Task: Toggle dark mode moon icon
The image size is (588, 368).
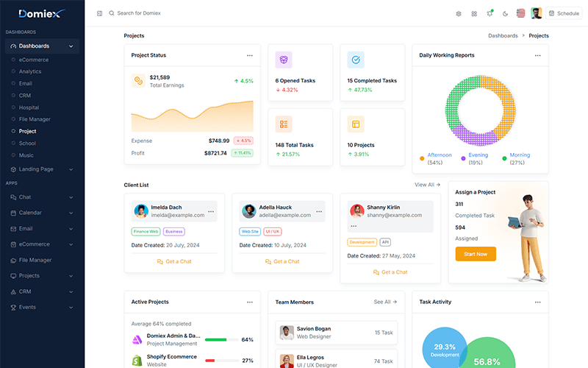Action: pyautogui.click(x=505, y=13)
